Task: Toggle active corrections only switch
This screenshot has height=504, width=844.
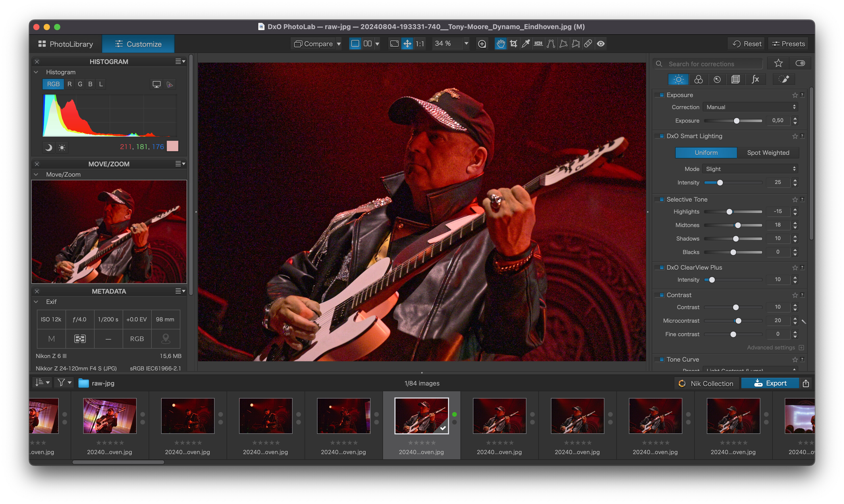Action: [800, 63]
